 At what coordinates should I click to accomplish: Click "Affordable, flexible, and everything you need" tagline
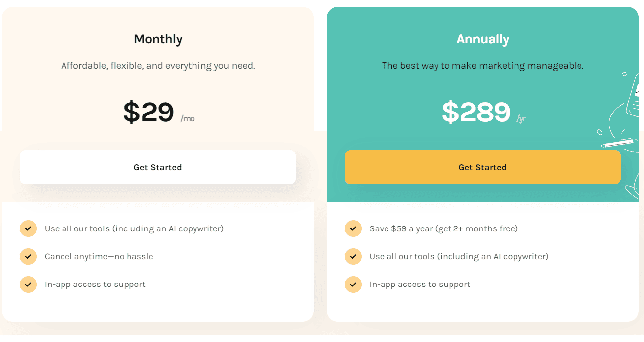pos(158,65)
